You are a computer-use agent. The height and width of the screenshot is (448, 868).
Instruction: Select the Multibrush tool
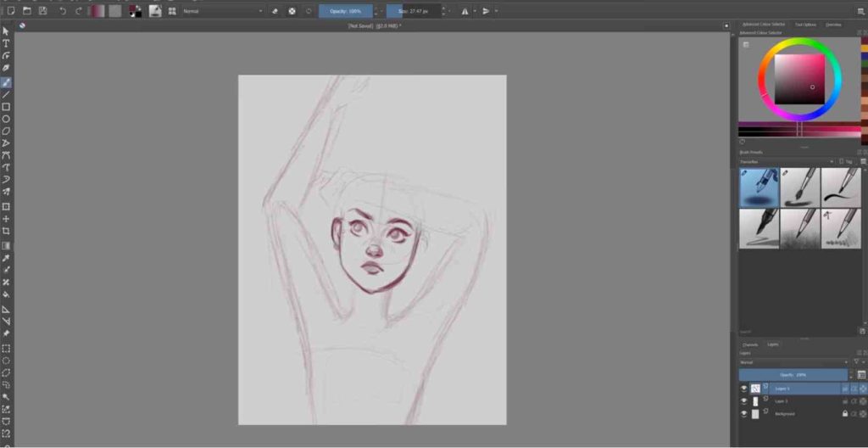click(6, 192)
